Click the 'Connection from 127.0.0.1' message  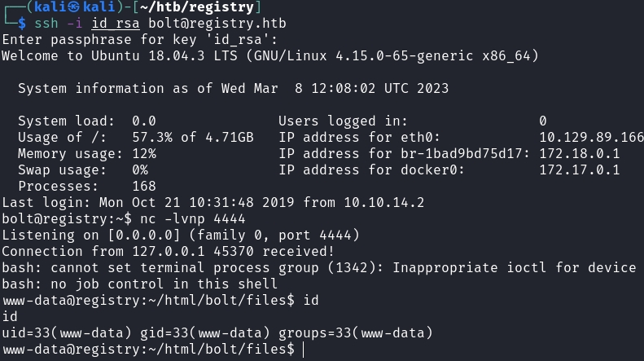168,251
